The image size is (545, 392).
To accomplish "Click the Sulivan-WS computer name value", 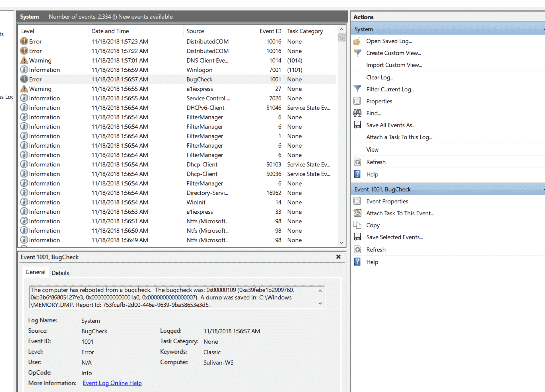I will pyautogui.click(x=218, y=362).
